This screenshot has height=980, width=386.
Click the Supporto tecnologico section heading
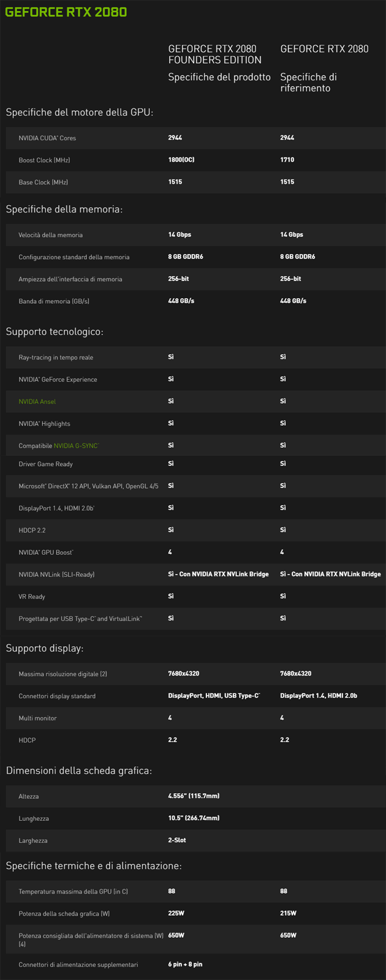(x=55, y=332)
